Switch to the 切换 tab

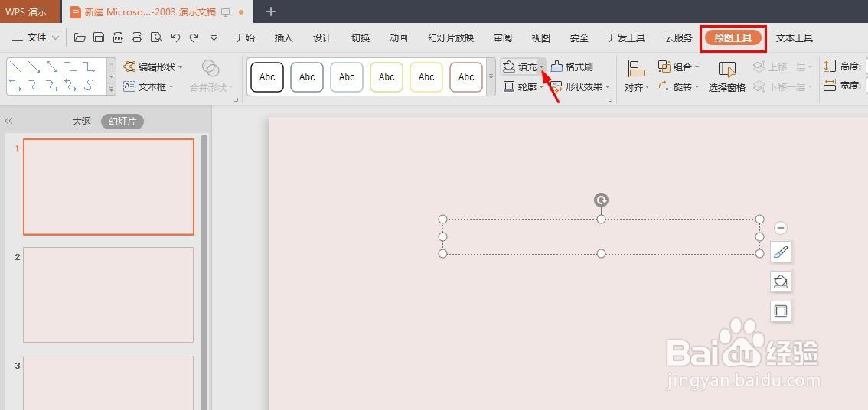(x=361, y=37)
